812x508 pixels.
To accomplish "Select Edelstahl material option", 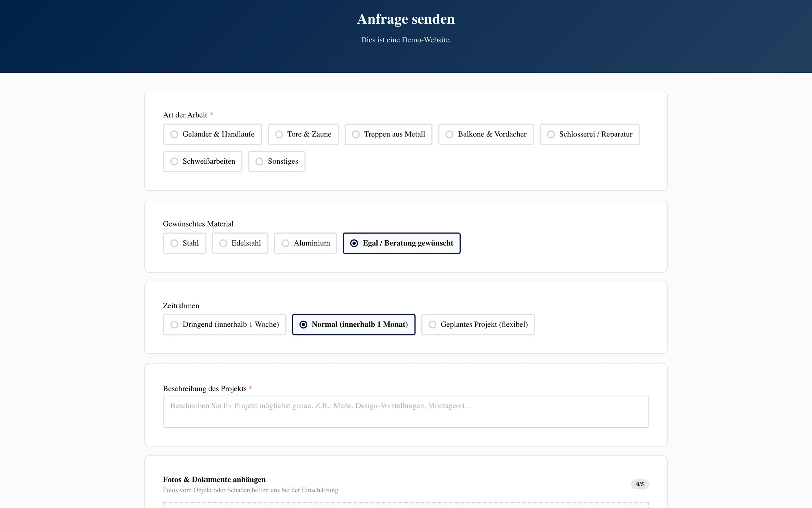I will coord(240,243).
